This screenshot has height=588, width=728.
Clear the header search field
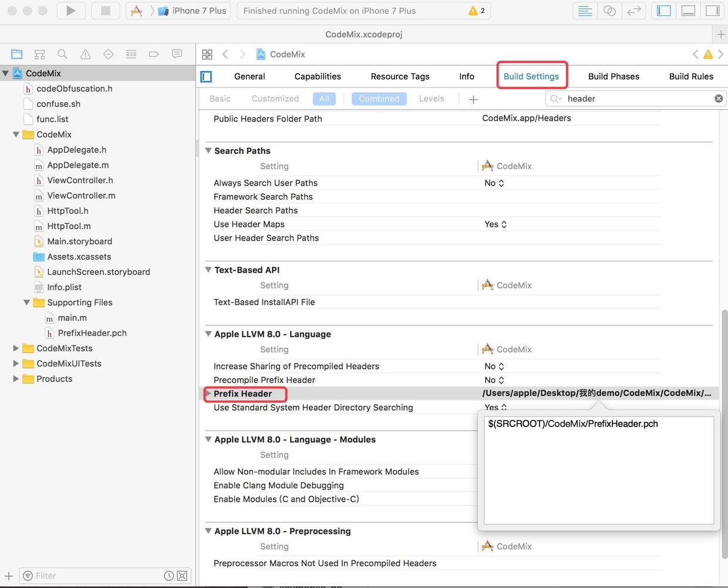point(719,99)
